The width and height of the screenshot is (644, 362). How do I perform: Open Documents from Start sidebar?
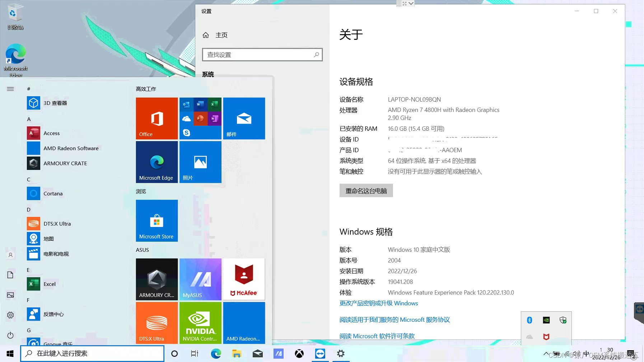point(10,275)
